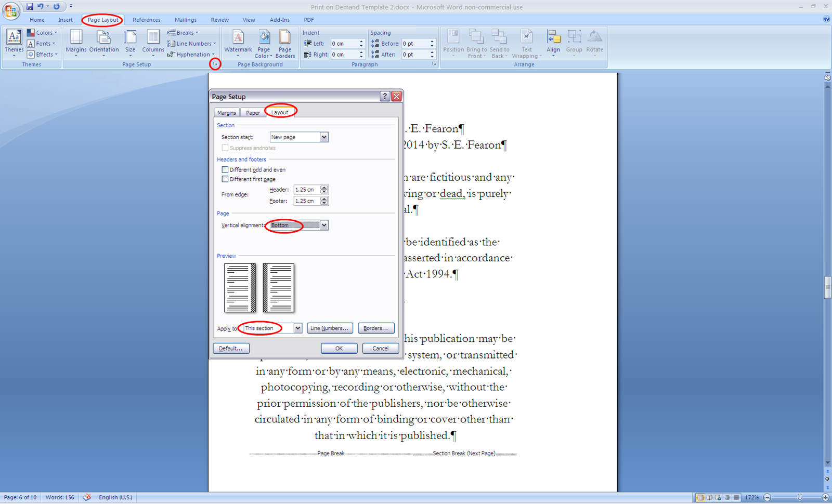Image resolution: width=832 pixels, height=504 pixels.
Task: Open the Apply to dropdown
Action: point(296,328)
